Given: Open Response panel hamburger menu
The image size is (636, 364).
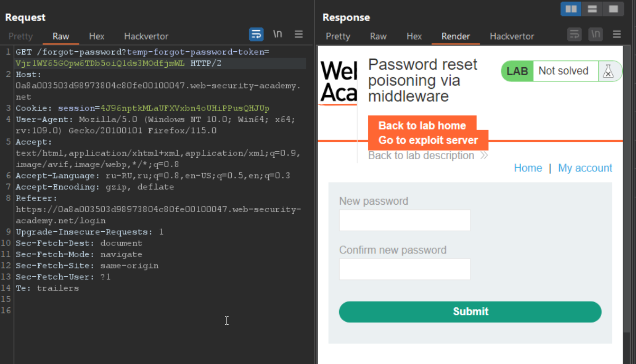Looking at the screenshot, I should (617, 34).
